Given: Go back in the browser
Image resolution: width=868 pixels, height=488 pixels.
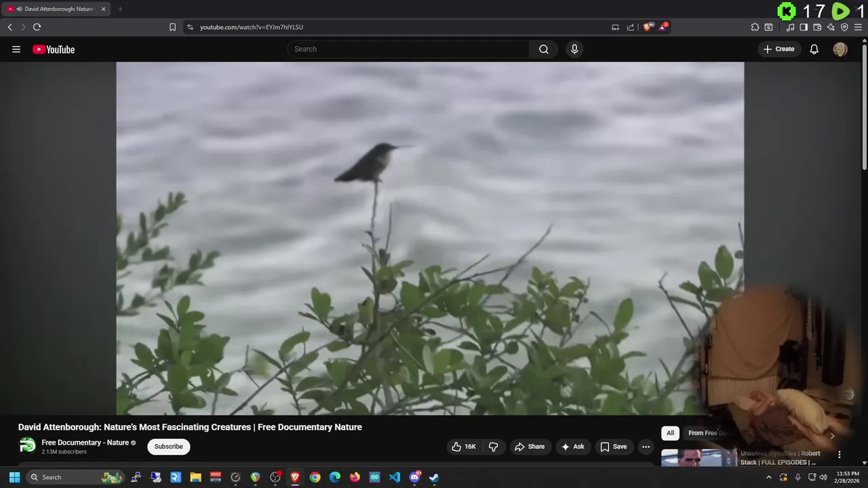Looking at the screenshot, I should [9, 27].
